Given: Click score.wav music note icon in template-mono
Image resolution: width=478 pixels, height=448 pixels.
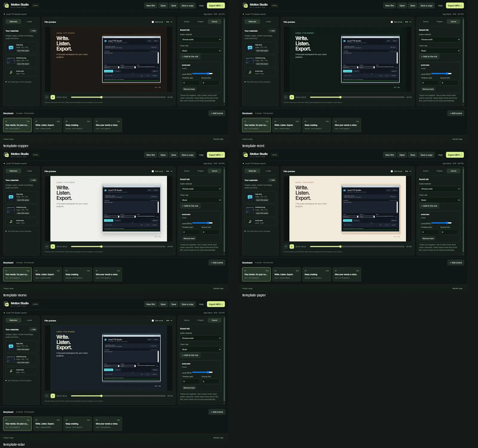Looking at the screenshot, I should coord(11,222).
